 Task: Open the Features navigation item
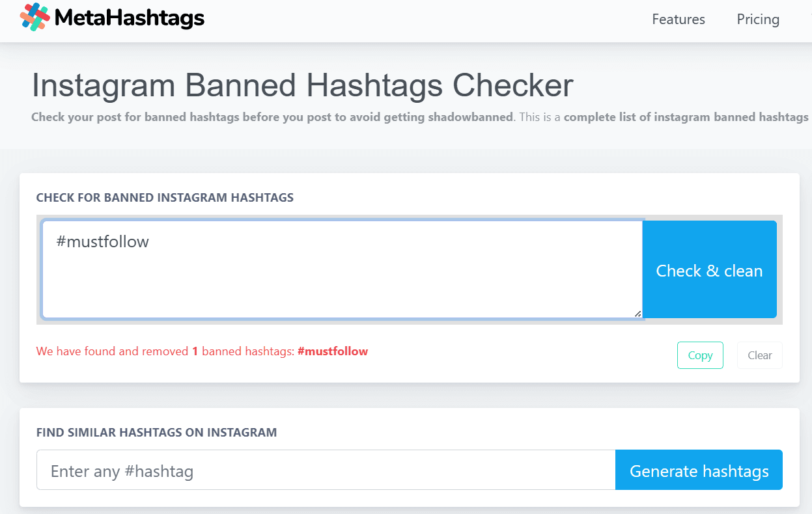(679, 20)
